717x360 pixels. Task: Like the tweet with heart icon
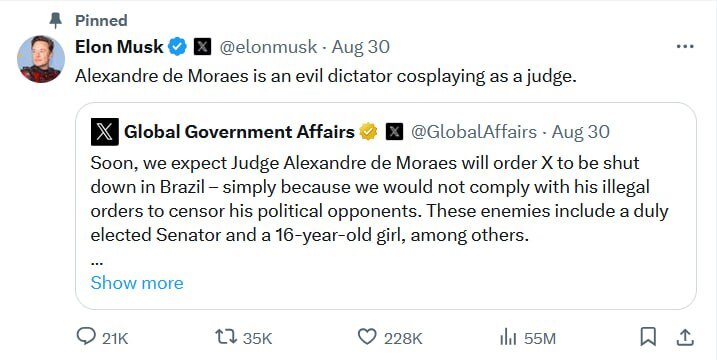point(367,337)
